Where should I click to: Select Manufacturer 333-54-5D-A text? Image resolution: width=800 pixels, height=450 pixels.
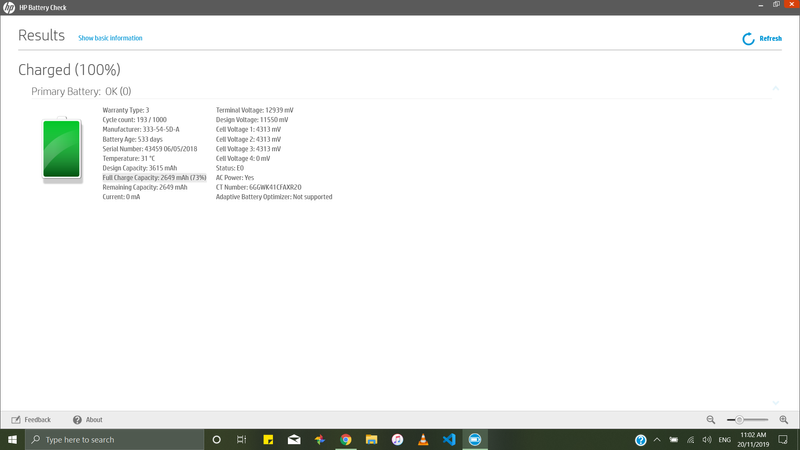pos(141,130)
